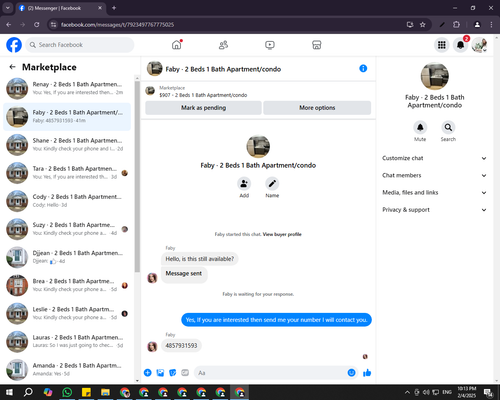Expand Customize chat section

[x=434, y=158]
